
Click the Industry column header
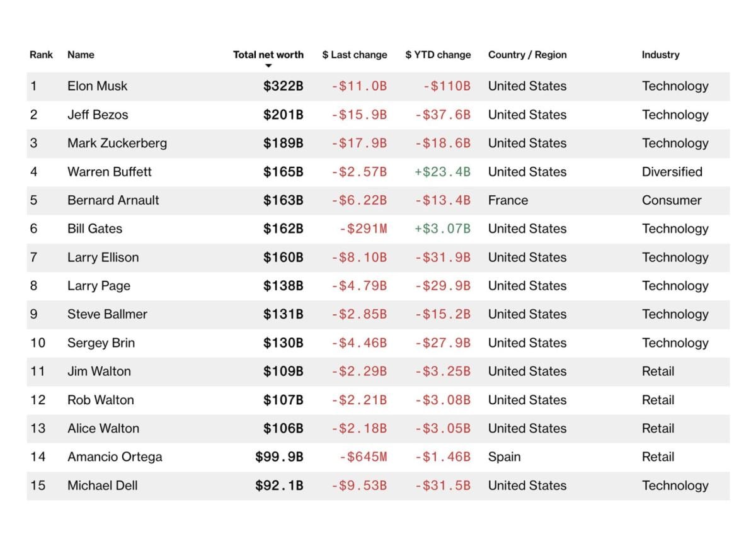(x=660, y=55)
